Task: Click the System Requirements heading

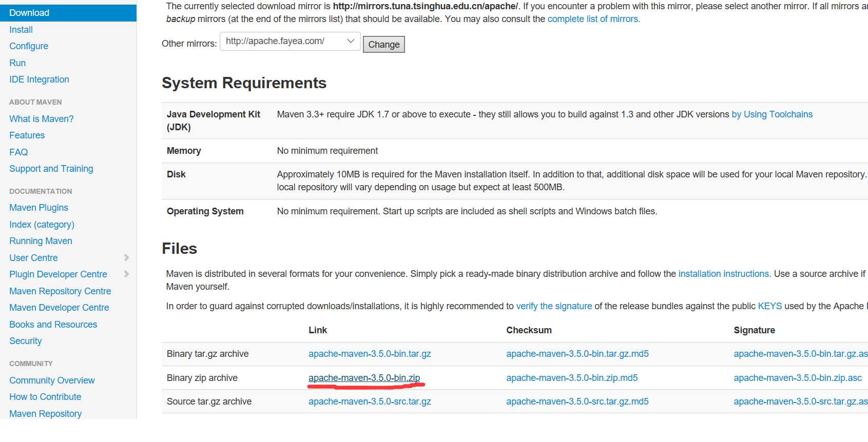Action: (x=244, y=83)
